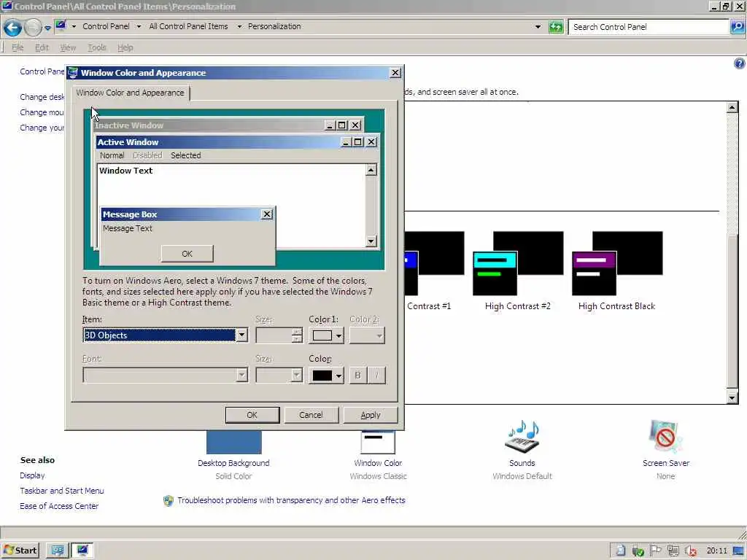Open address bar history dropdown arrow

coord(538,27)
